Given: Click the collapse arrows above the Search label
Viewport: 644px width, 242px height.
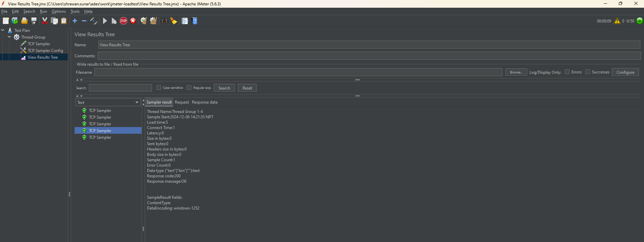Looking at the screenshot, I should click(x=79, y=80).
